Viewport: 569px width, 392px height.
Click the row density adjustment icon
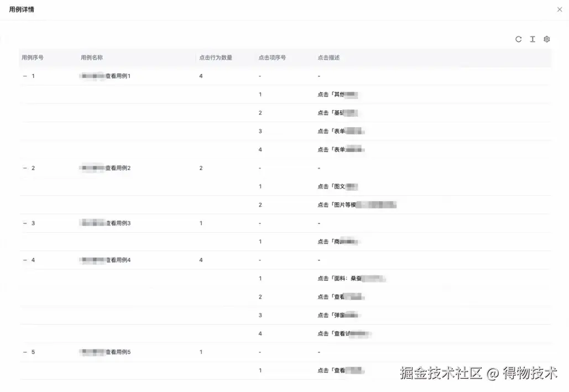pyautogui.click(x=533, y=39)
